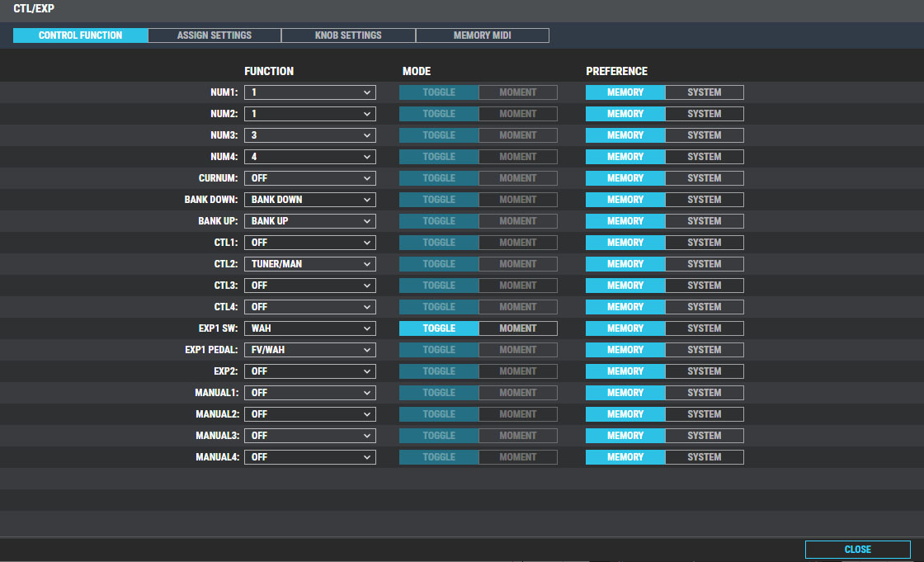Choose Memory preference for EXP2
The width and height of the screenshot is (924, 562).
click(x=625, y=371)
